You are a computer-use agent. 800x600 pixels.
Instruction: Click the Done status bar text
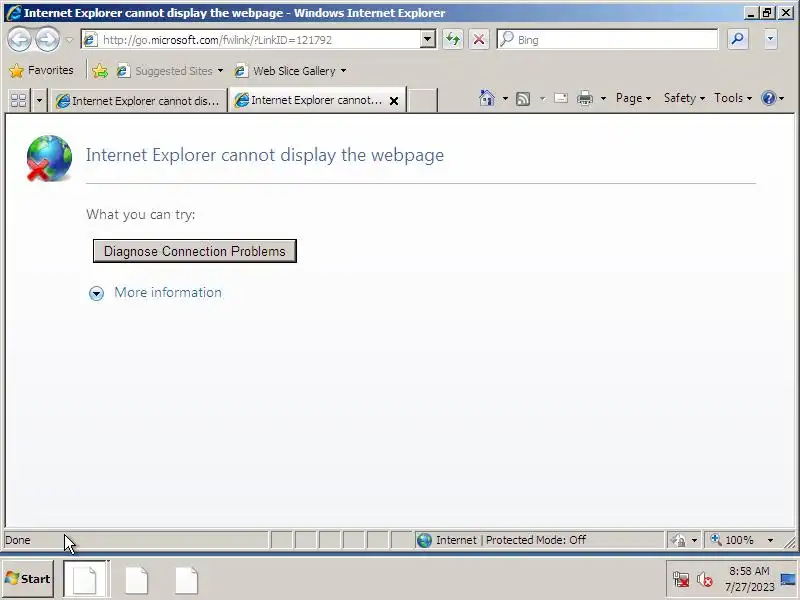18,540
